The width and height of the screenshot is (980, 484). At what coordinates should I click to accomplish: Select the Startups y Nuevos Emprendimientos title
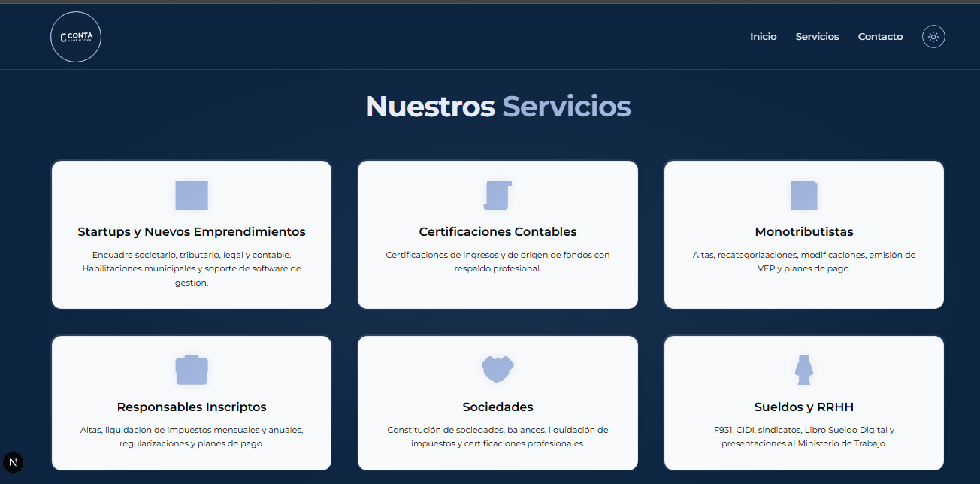(x=192, y=232)
